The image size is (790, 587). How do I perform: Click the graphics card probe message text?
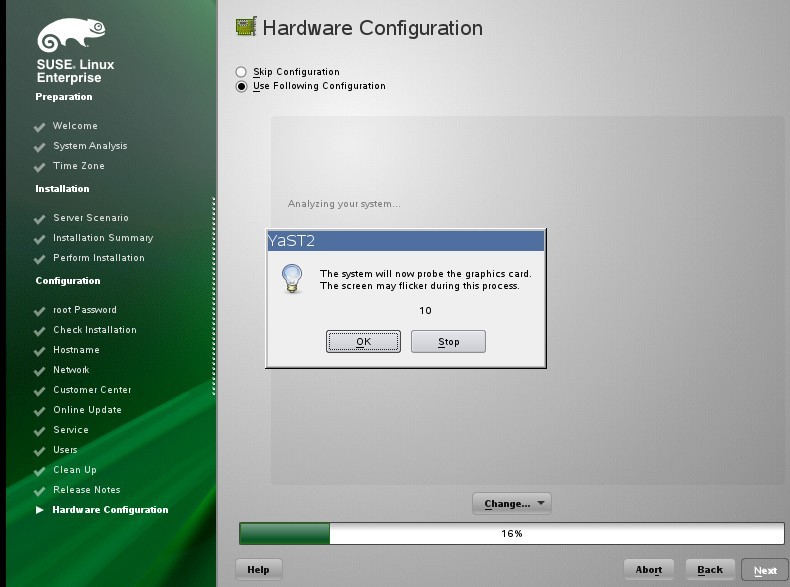[x=426, y=280]
